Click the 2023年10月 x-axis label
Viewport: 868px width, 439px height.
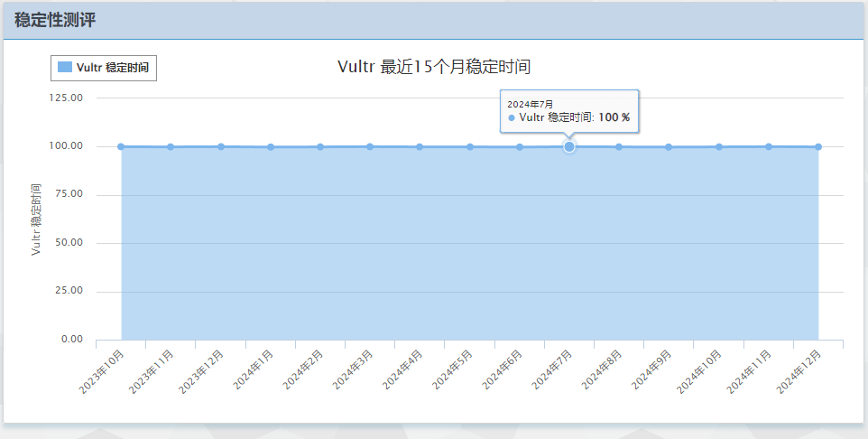point(103,372)
